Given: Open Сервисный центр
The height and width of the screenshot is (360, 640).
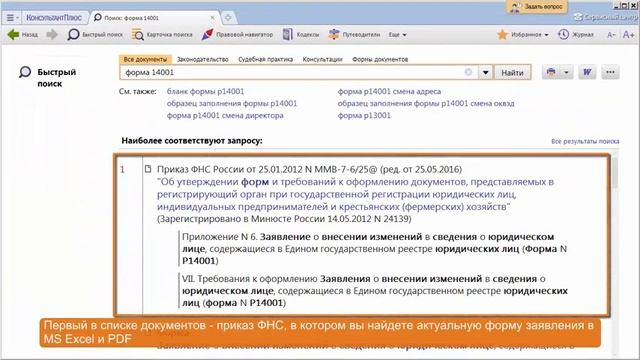Looking at the screenshot, I should point(606,18).
